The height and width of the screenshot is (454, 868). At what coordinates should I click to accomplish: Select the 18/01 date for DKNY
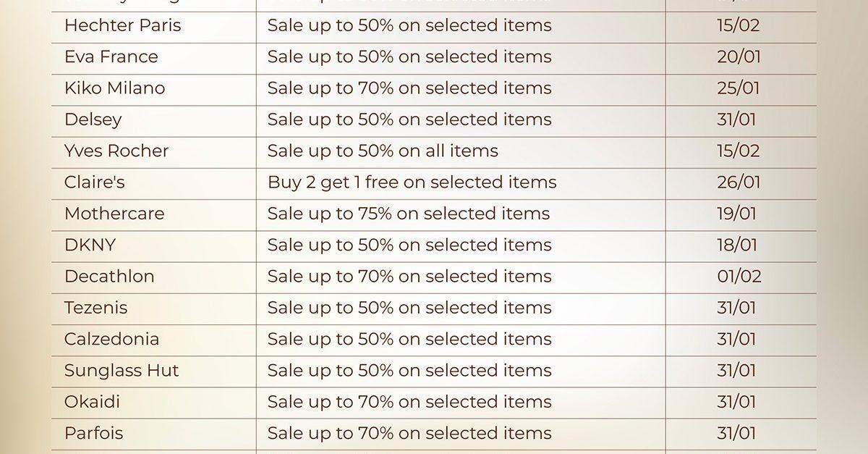click(x=737, y=245)
